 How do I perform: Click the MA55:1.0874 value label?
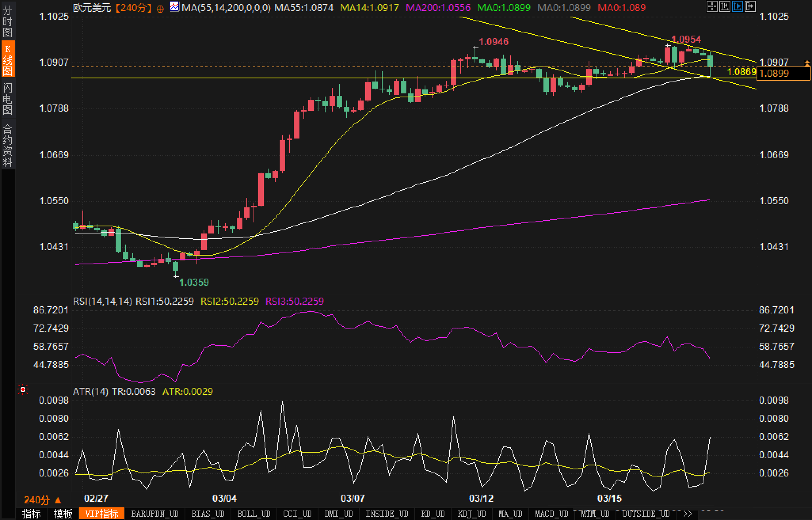(x=304, y=8)
